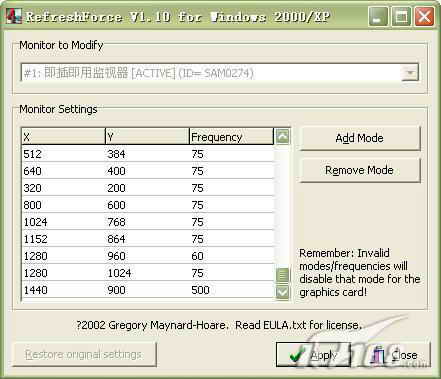Image resolution: width=441 pixels, height=379 pixels.
Task: Sort by X column header
Action: pos(63,137)
